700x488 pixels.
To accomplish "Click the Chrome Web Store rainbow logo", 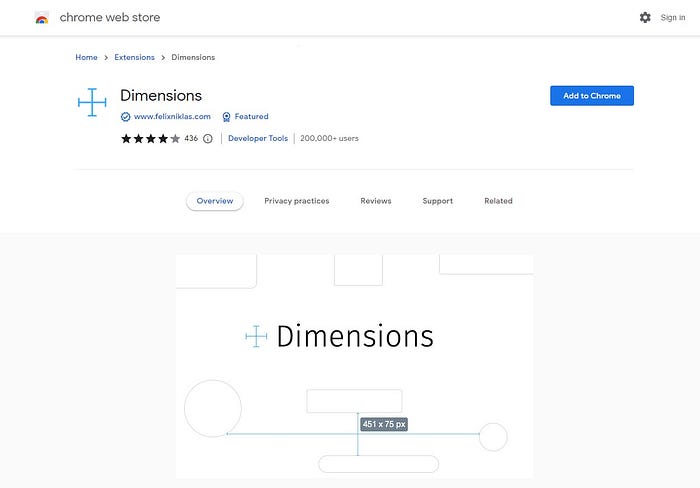I will [42, 18].
